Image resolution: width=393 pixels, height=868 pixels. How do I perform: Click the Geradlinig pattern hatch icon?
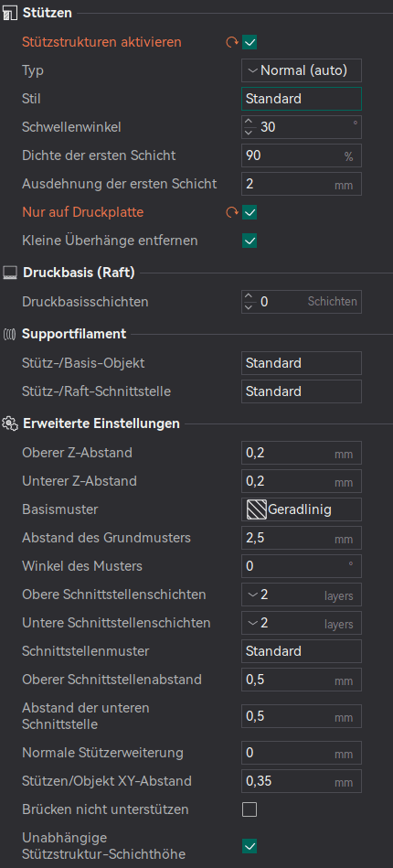(256, 509)
